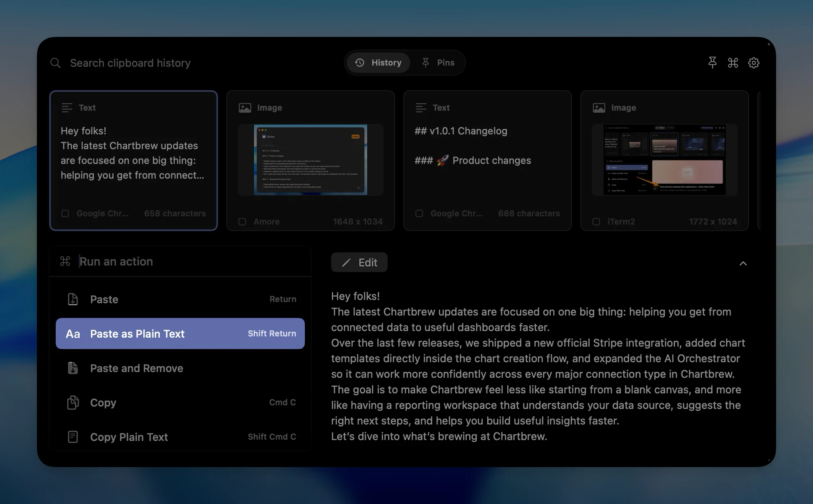The height and width of the screenshot is (504, 813).
Task: Choose Paste and Remove action
Action: coord(180,368)
